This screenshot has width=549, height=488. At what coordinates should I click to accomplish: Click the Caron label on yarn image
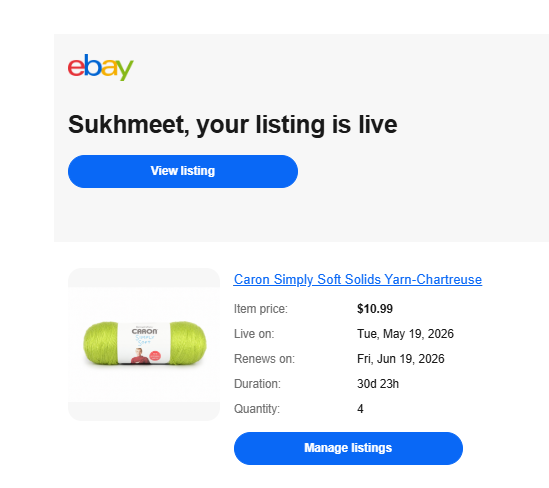click(x=144, y=331)
